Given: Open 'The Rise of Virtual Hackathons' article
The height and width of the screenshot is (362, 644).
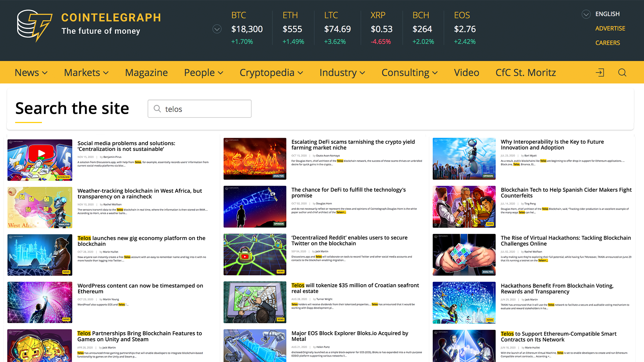Looking at the screenshot, I should pyautogui.click(x=566, y=241).
